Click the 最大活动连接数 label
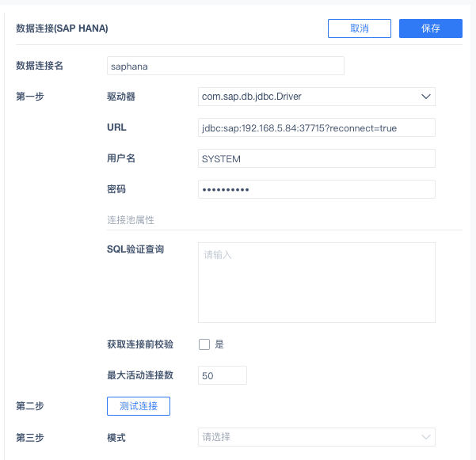Screen dimensions: 476x460 (x=140, y=375)
